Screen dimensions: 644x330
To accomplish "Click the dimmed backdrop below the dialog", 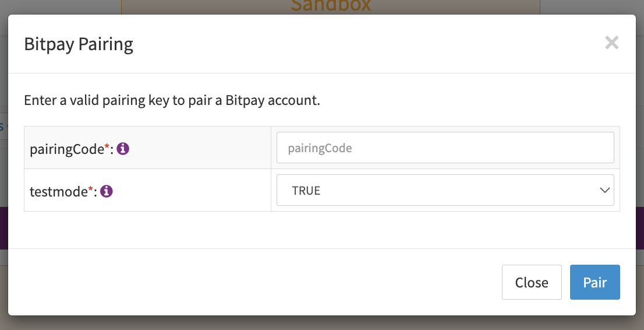I will (322, 323).
